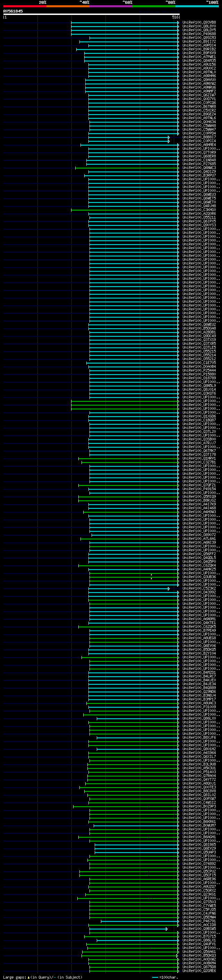Click the UniRef100_A9U156 label
The image size is (222, 980).
point(199,65)
